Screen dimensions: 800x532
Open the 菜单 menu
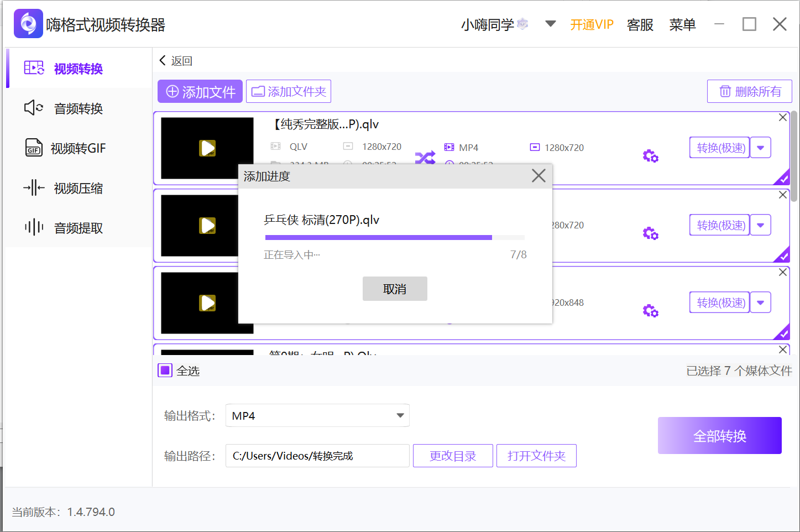pyautogui.click(x=682, y=24)
